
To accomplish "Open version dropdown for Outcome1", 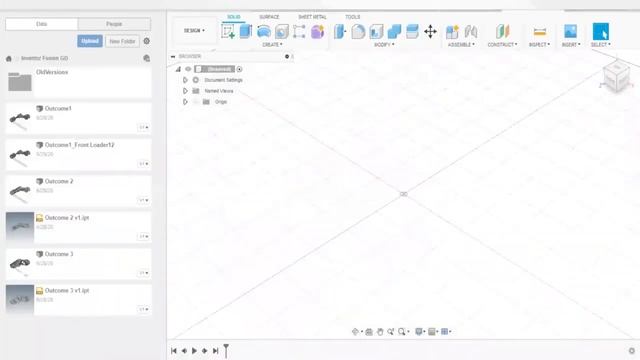I will 144,127.
